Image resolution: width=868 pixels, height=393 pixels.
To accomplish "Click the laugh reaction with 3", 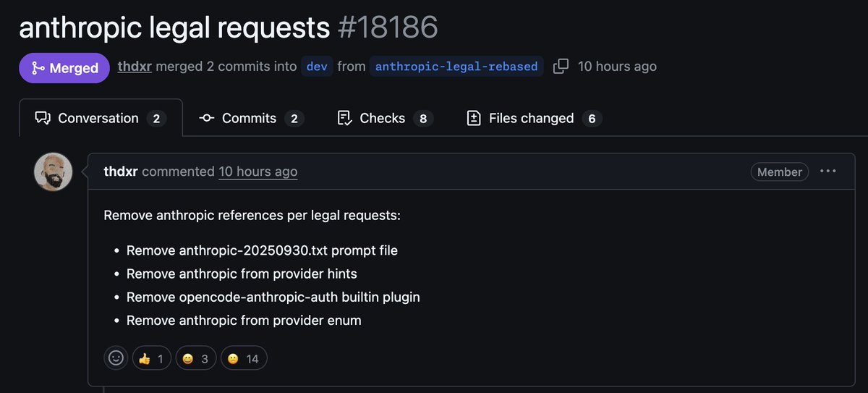I will click(196, 358).
